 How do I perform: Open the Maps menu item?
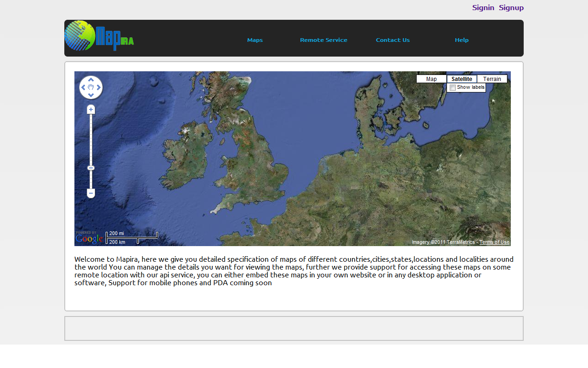[255, 40]
